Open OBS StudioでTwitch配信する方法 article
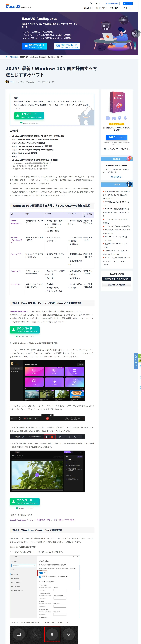This screenshot has height=644, width=141. 116,221
